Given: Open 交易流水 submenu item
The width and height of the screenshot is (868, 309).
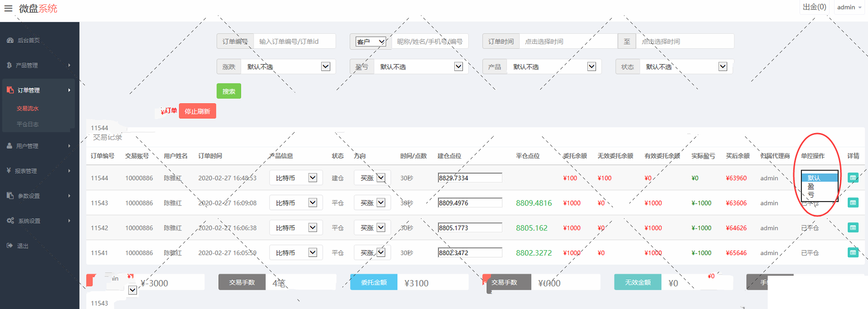Looking at the screenshot, I should point(27,108).
